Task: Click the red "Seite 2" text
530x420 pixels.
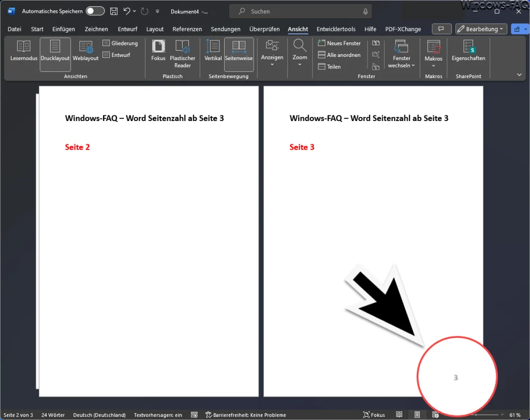Action: [78, 147]
